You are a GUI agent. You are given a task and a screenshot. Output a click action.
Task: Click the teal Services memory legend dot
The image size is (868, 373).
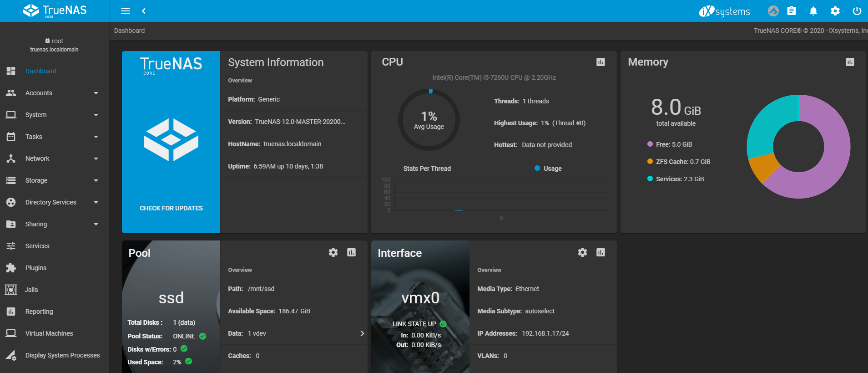[x=650, y=179]
